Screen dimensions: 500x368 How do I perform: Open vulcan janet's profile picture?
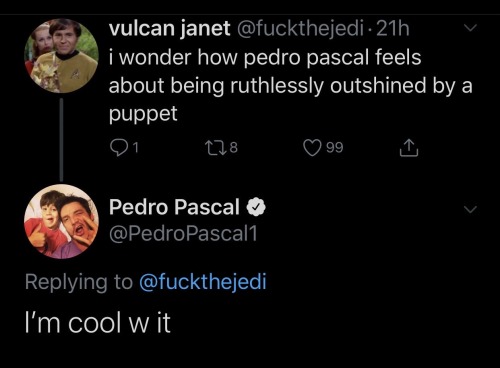(61, 56)
